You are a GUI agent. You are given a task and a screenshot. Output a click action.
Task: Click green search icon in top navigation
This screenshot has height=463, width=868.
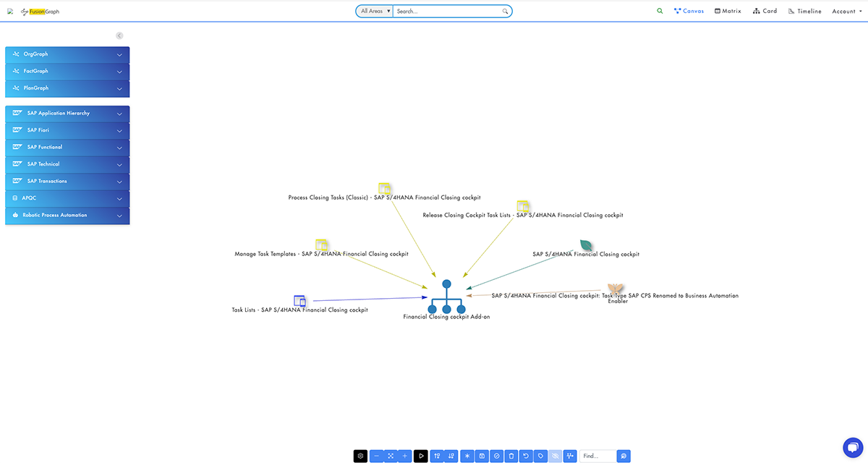pyautogui.click(x=660, y=11)
